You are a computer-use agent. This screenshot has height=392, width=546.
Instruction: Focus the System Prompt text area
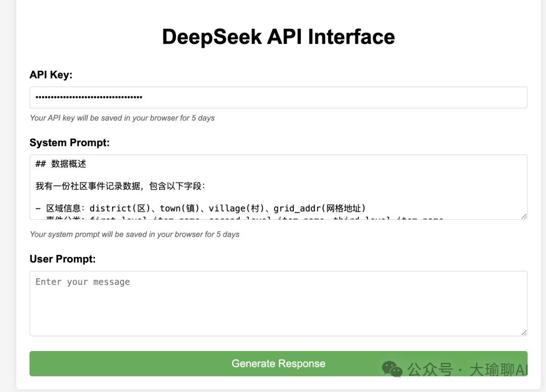click(x=278, y=187)
